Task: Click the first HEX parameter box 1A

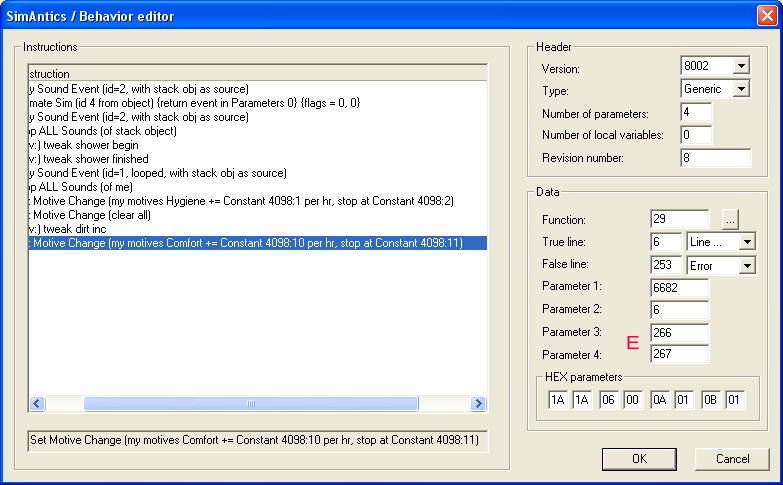Action: tap(557, 400)
